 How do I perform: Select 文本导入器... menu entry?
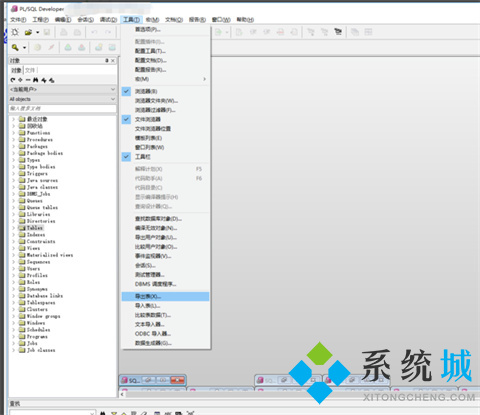click(x=165, y=324)
